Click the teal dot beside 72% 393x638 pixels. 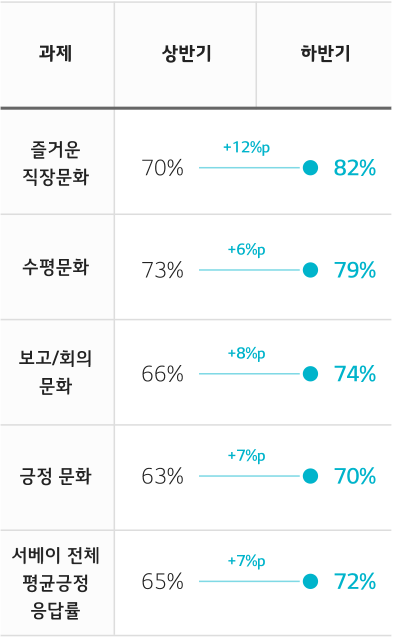click(310, 581)
